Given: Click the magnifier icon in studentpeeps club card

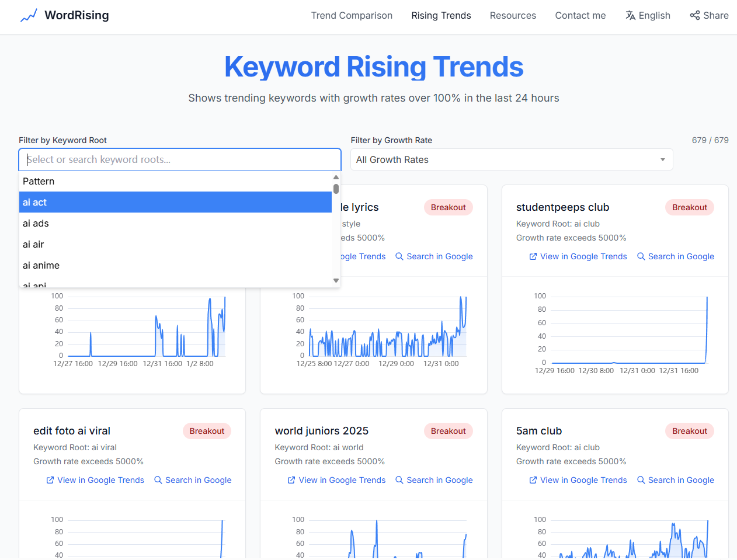Looking at the screenshot, I should click(641, 256).
